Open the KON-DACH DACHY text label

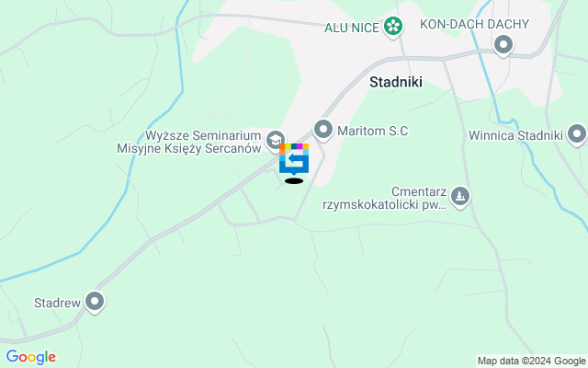(x=474, y=24)
